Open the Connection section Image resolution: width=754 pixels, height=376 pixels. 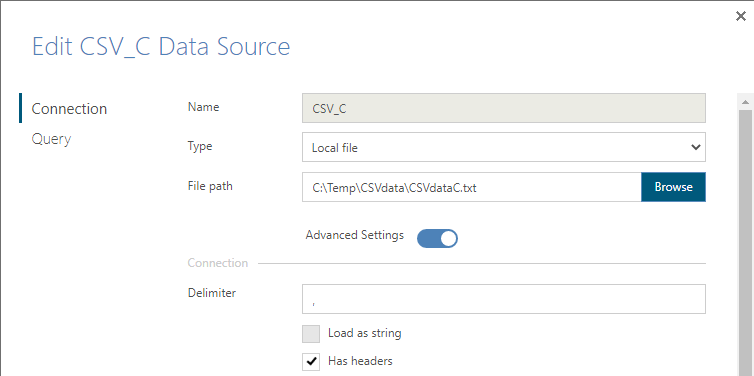[69, 109]
